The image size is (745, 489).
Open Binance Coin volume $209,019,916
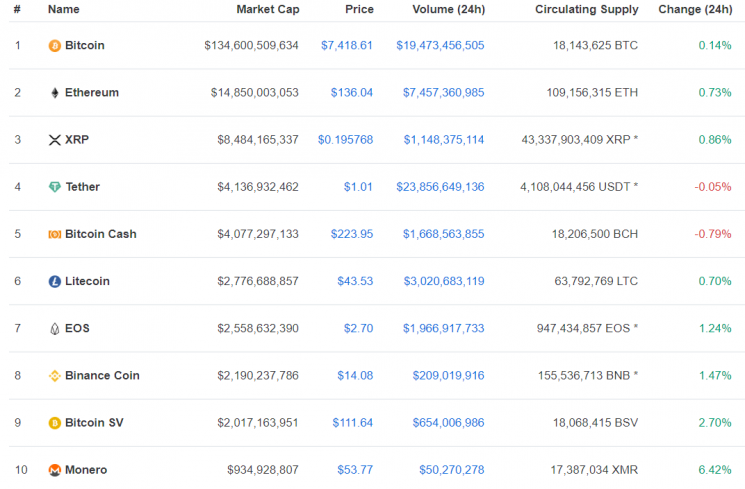(x=449, y=375)
